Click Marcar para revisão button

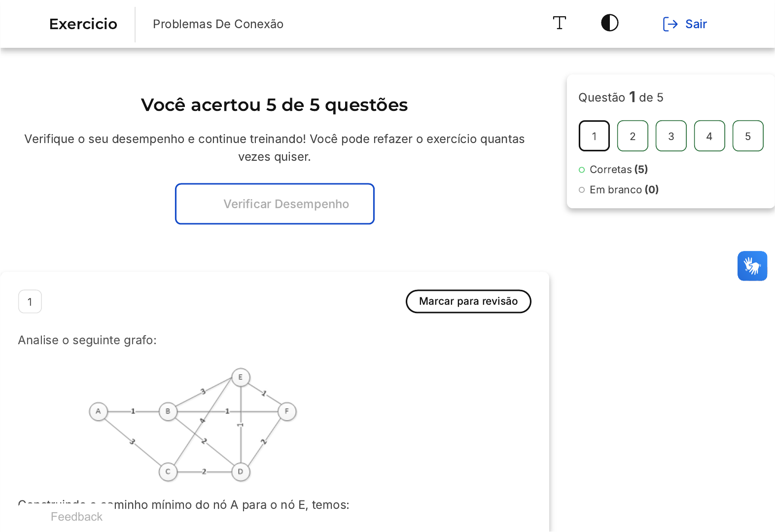pyautogui.click(x=468, y=301)
